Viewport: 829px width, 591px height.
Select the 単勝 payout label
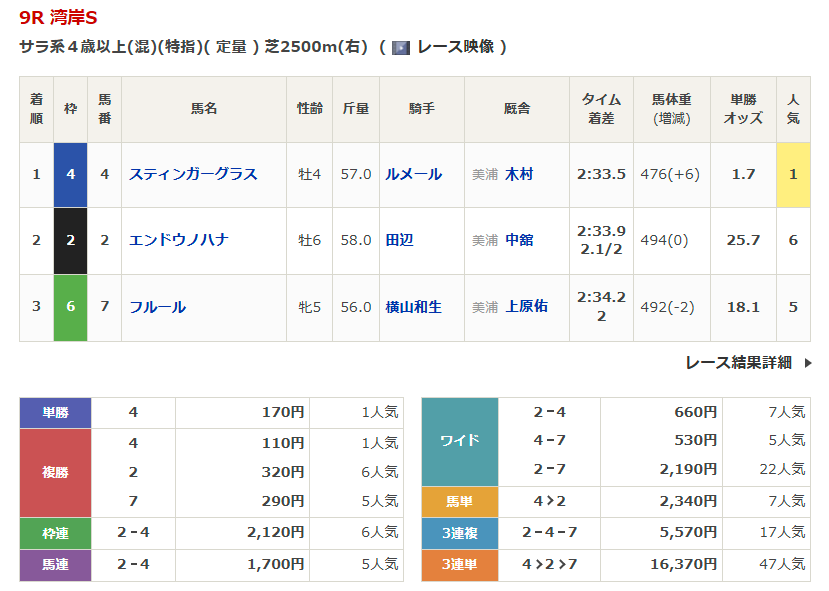coord(55,412)
